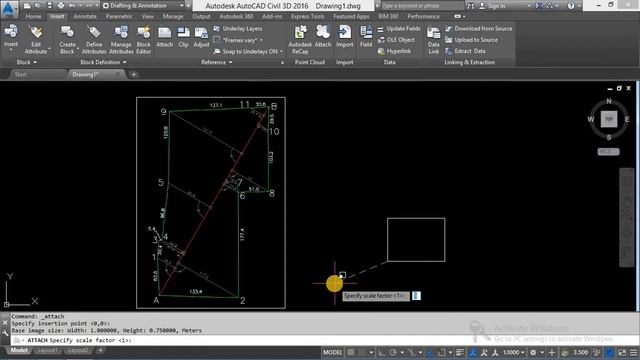
Task: Expand the Block panel dropdown
Action: 27,62
